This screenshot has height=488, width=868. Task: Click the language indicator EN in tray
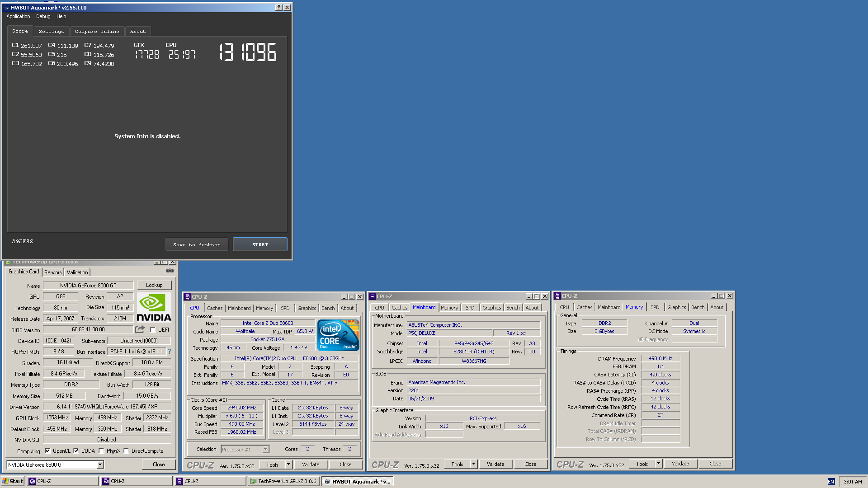831,482
